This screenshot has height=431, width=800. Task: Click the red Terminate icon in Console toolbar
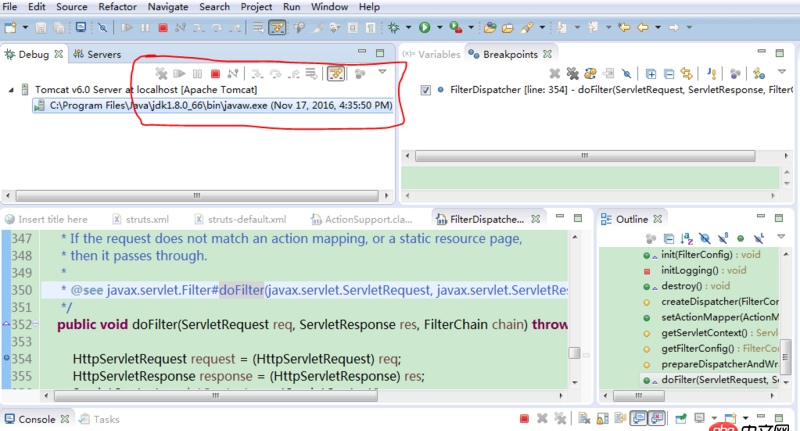click(x=524, y=420)
